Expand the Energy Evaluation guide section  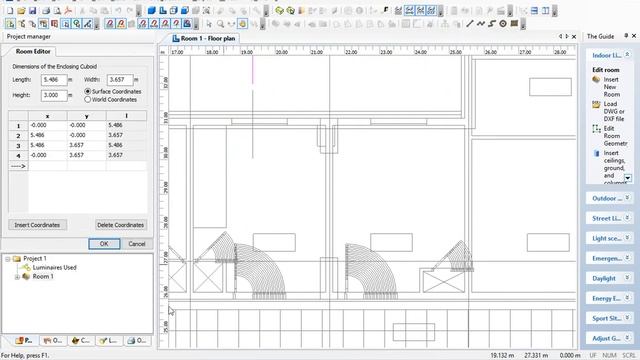pos(627,298)
